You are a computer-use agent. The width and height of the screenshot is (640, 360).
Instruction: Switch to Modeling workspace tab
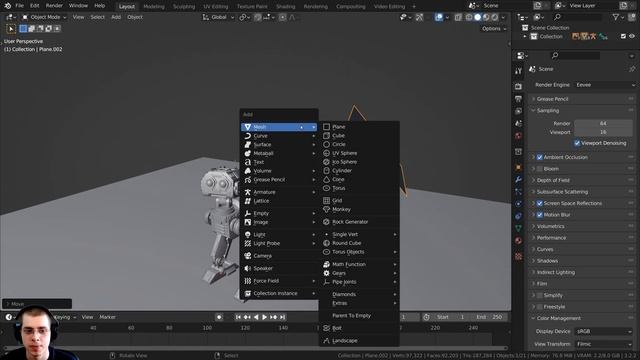point(154,7)
